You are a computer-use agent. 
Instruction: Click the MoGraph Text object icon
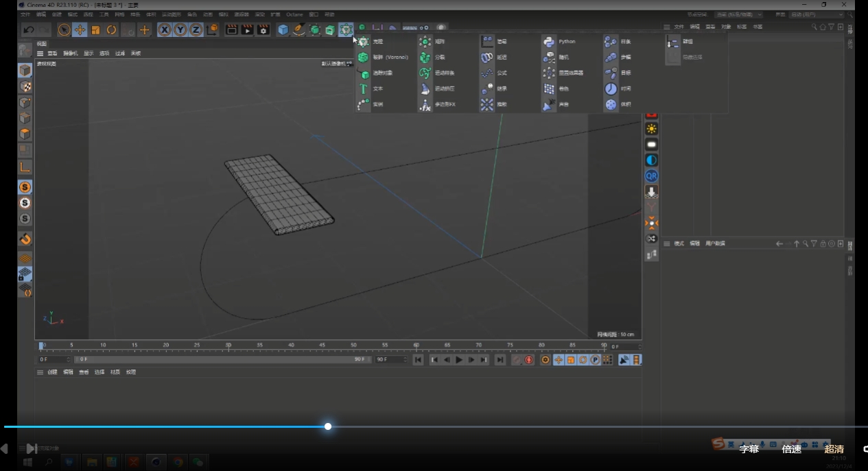pyautogui.click(x=364, y=88)
